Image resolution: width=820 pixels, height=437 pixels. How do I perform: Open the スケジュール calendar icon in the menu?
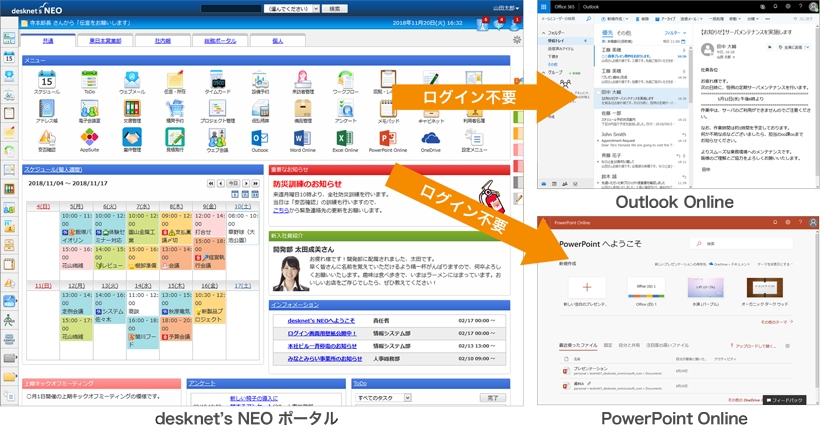(47, 80)
